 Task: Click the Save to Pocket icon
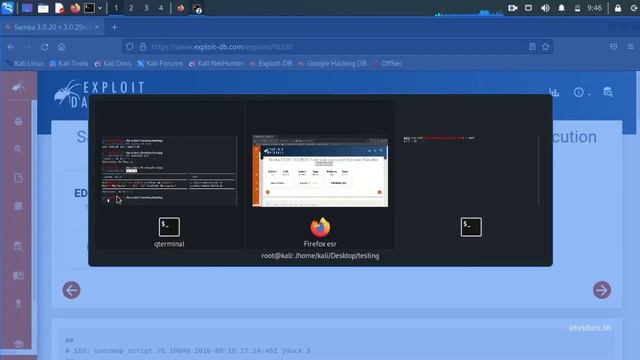point(614,47)
